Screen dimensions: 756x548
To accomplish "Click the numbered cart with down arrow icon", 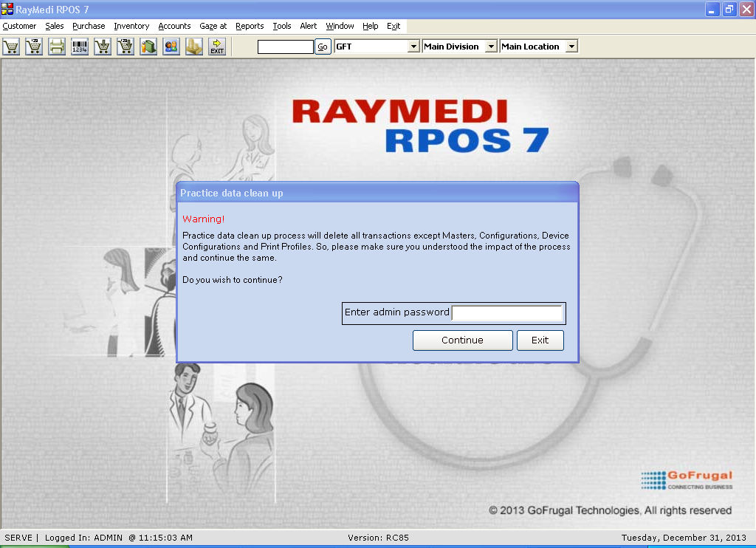I will point(126,47).
